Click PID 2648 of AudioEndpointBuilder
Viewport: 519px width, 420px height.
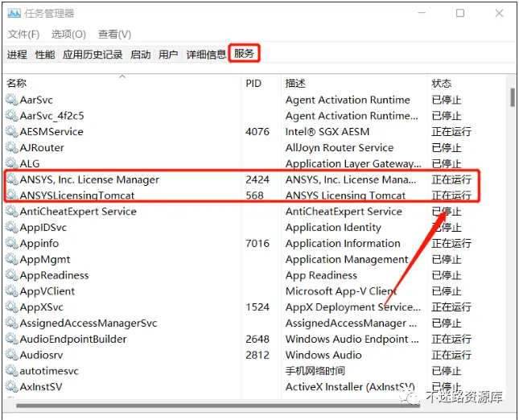click(x=257, y=339)
